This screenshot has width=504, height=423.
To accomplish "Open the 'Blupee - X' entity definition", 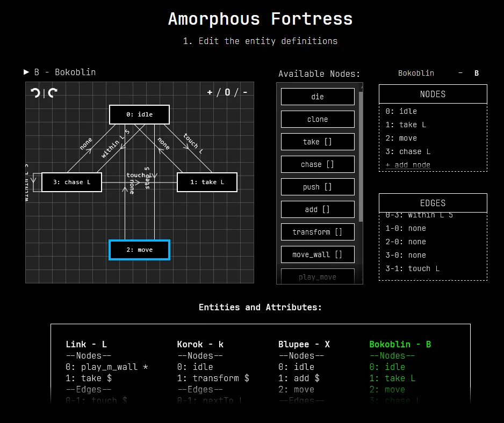I will coord(304,344).
